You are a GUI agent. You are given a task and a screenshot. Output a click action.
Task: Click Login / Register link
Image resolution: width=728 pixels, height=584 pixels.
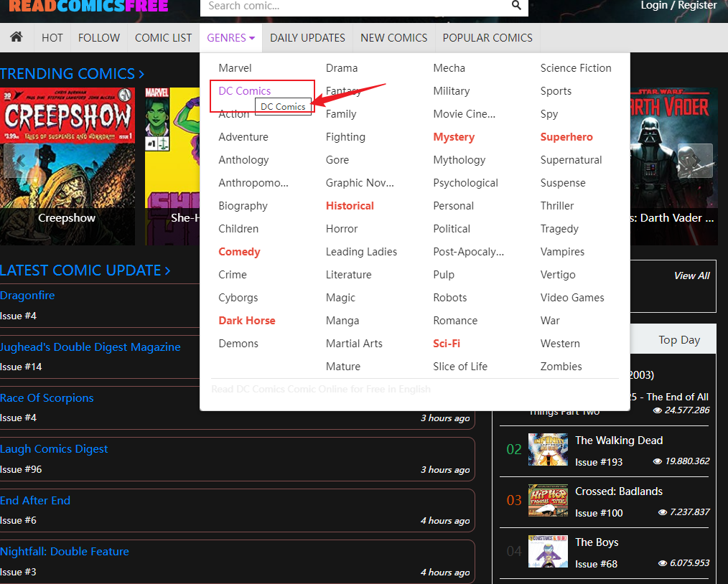pos(678,6)
